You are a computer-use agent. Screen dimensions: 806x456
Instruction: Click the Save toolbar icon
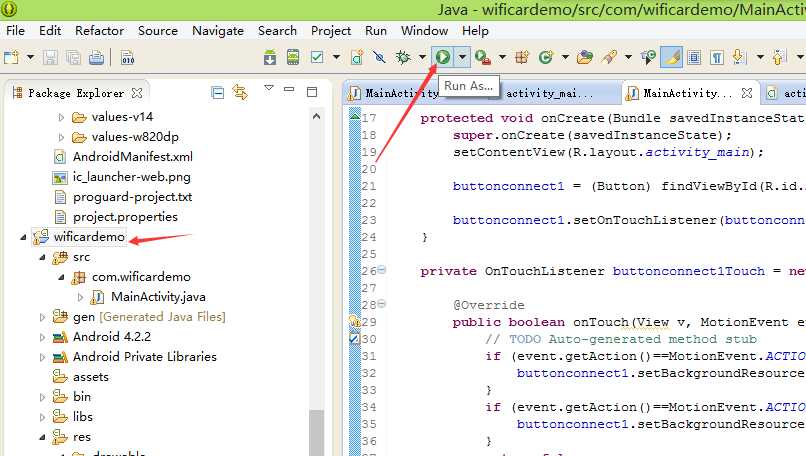(50, 58)
